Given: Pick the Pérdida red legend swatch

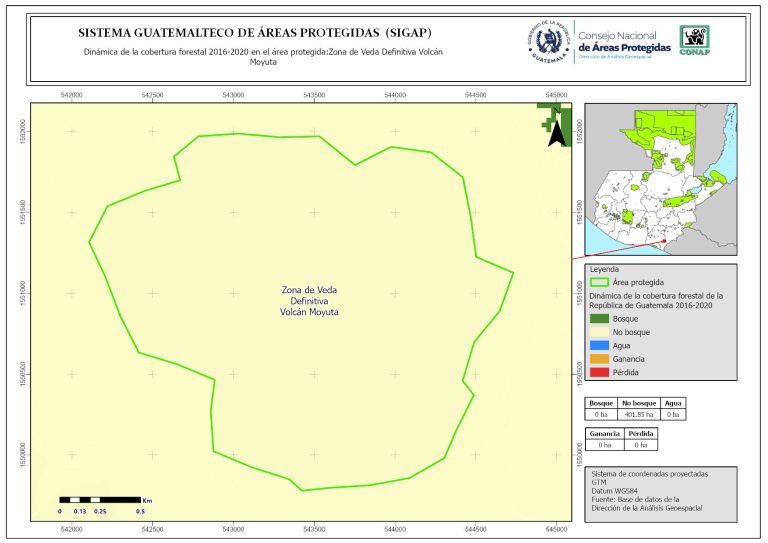Looking at the screenshot, I should tap(600, 373).
